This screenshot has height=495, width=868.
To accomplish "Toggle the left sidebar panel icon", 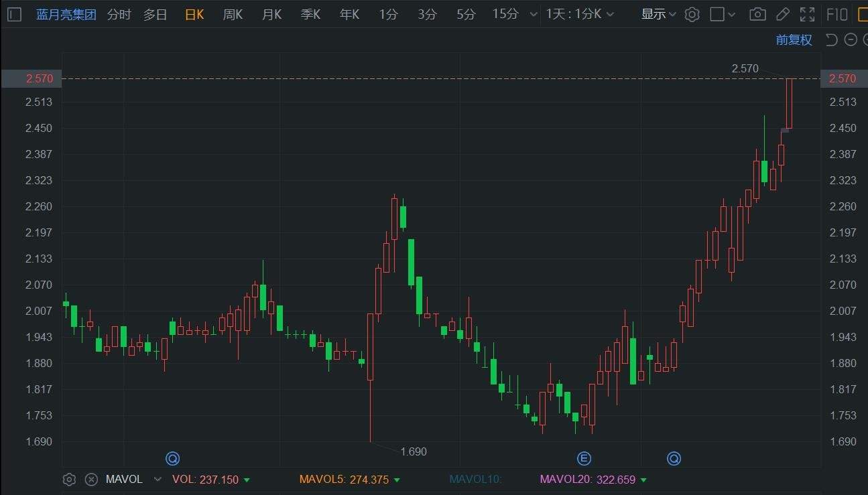I will coord(15,14).
